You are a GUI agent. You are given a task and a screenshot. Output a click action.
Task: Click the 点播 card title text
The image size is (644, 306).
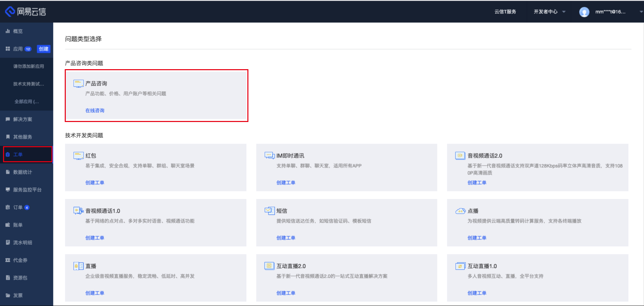pyautogui.click(x=473, y=211)
